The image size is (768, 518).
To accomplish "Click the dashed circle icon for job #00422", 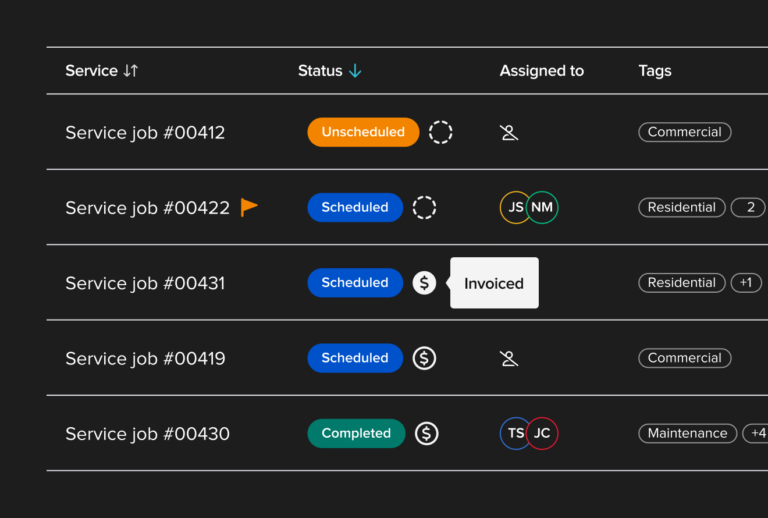I will pos(424,208).
